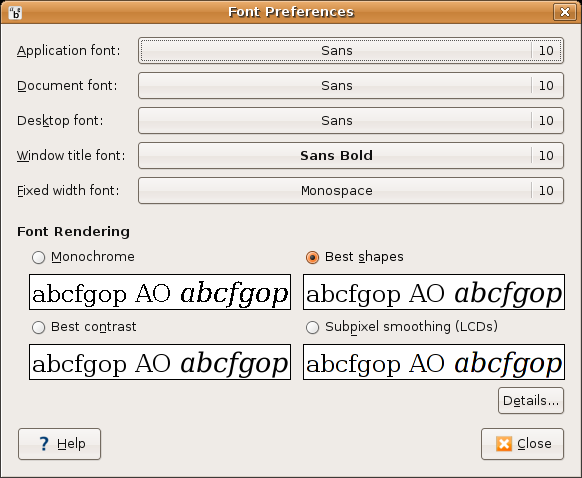Open the Document font selector button
Screen dimensions: 582x478
point(351,85)
